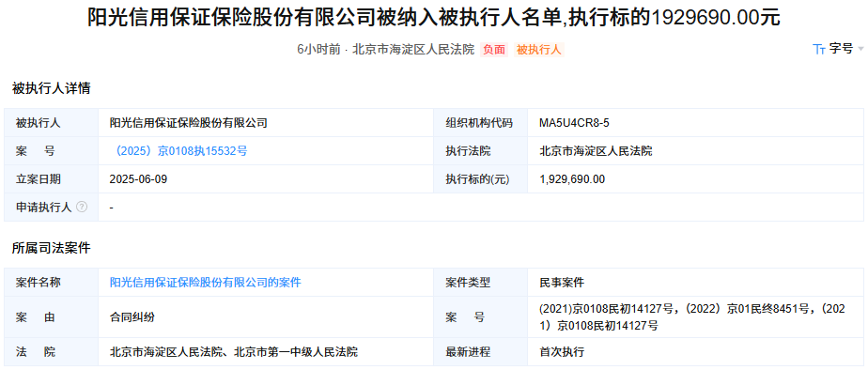The height and width of the screenshot is (370, 868).
Task: Click organization code MA5U4CR8-5
Action: 574,123
